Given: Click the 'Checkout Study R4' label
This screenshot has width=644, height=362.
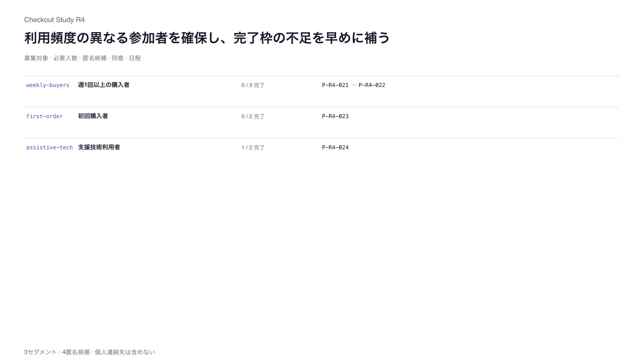Looking at the screenshot, I should [54, 20].
